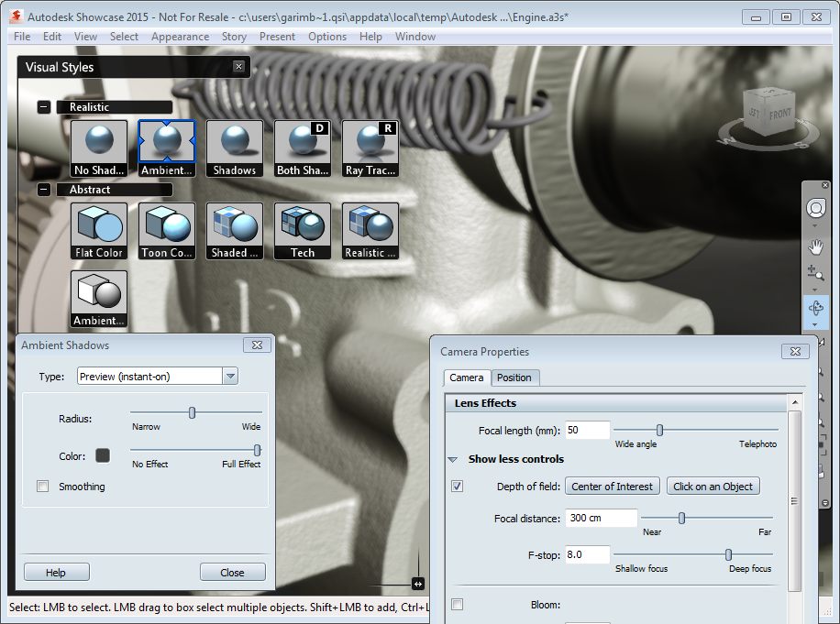This screenshot has height=624, width=840.
Task: Apply the Toon Color abstract style
Action: 167,231
